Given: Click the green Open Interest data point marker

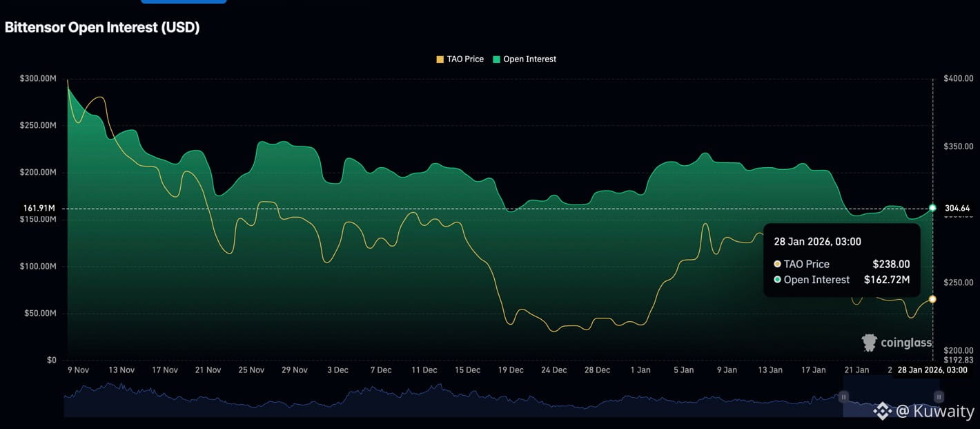Looking at the screenshot, I should 932,208.
